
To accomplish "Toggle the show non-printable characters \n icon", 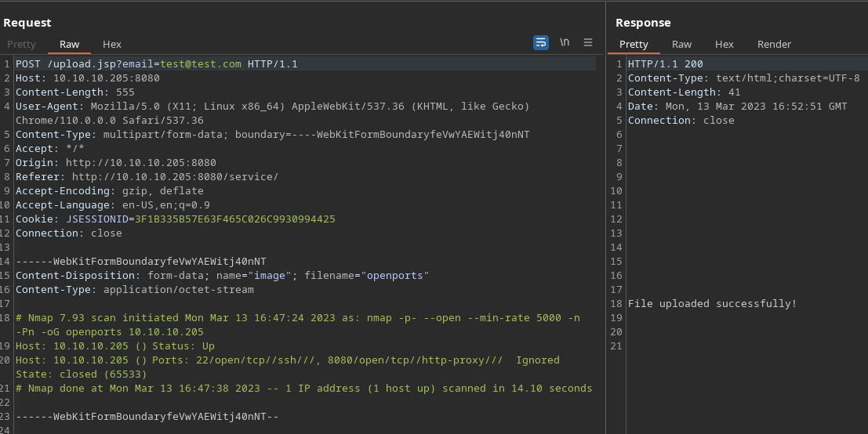I will (x=565, y=43).
